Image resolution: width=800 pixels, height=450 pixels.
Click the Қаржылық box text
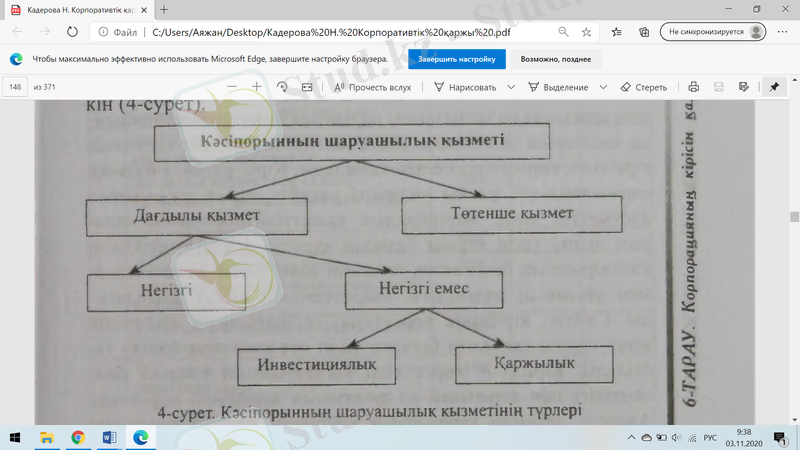(534, 363)
